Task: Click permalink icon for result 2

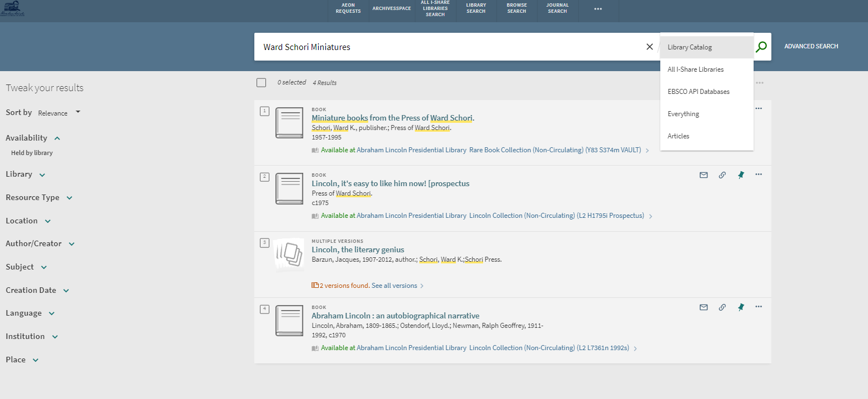Action: tap(722, 174)
